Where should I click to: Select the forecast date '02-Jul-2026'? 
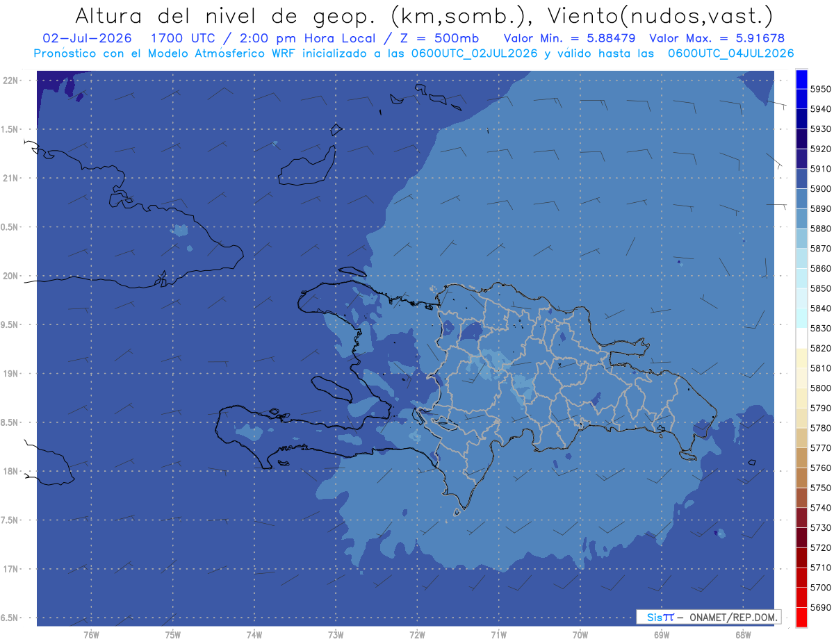tap(87, 38)
